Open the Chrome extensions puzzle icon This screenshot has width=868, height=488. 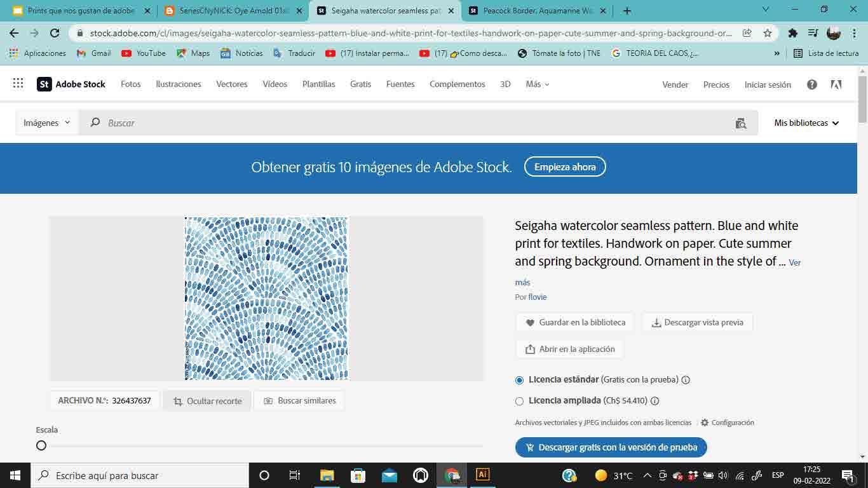click(792, 33)
